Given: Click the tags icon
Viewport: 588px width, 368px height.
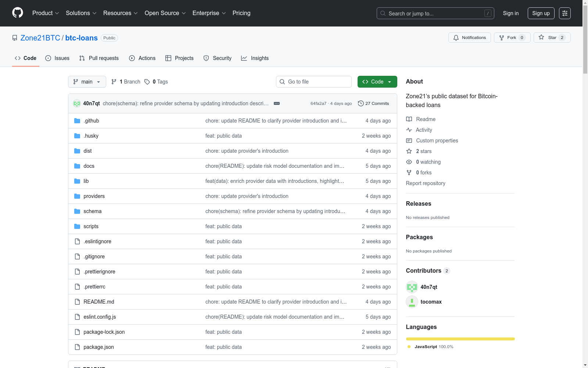Looking at the screenshot, I should (147, 82).
